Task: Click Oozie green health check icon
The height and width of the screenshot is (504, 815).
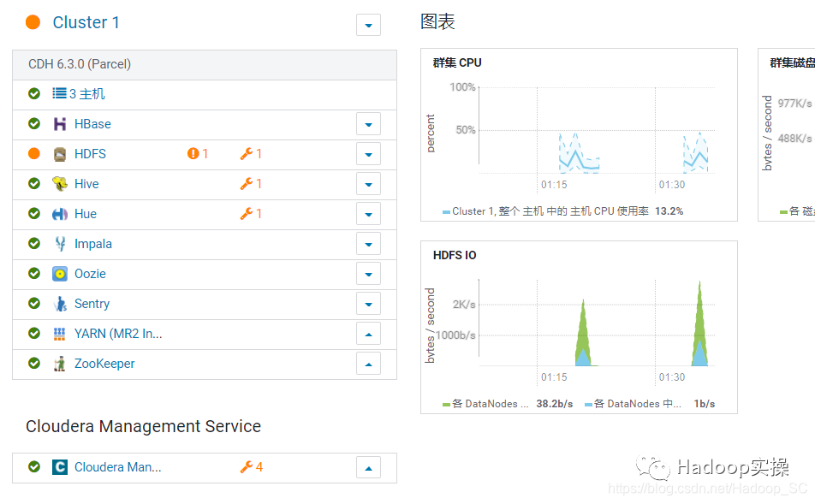Action: pyautogui.click(x=34, y=273)
